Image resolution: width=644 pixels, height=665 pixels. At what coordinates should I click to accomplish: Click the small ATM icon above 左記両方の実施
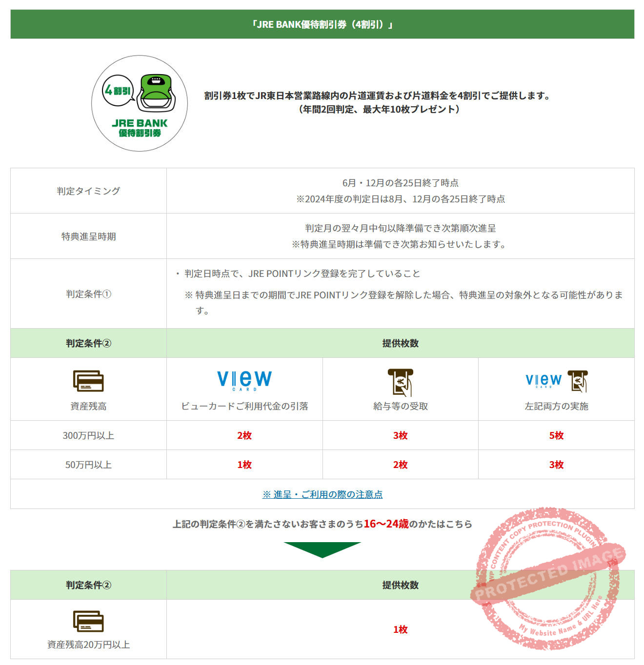pos(578,381)
